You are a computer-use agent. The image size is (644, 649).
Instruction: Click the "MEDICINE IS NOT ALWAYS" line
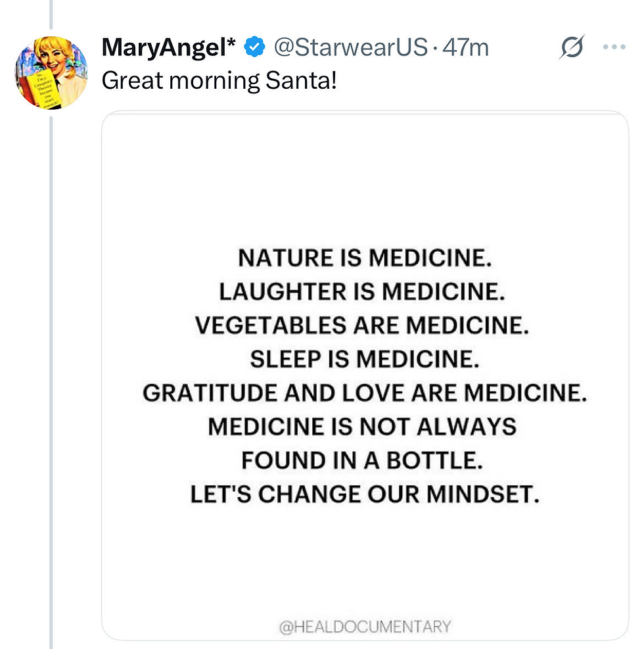(x=362, y=427)
